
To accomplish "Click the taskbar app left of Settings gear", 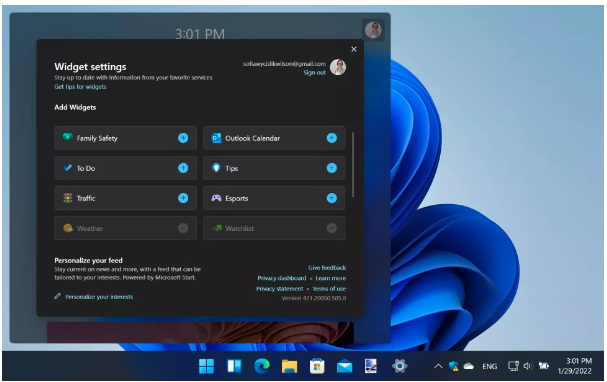I will [x=371, y=366].
